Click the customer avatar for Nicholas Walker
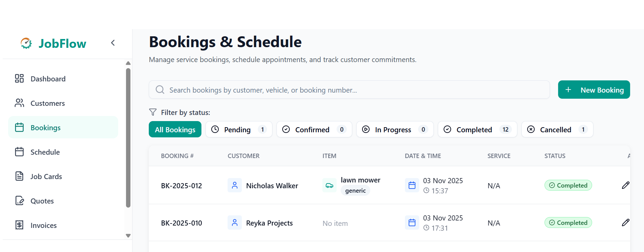644x252 pixels. click(235, 185)
